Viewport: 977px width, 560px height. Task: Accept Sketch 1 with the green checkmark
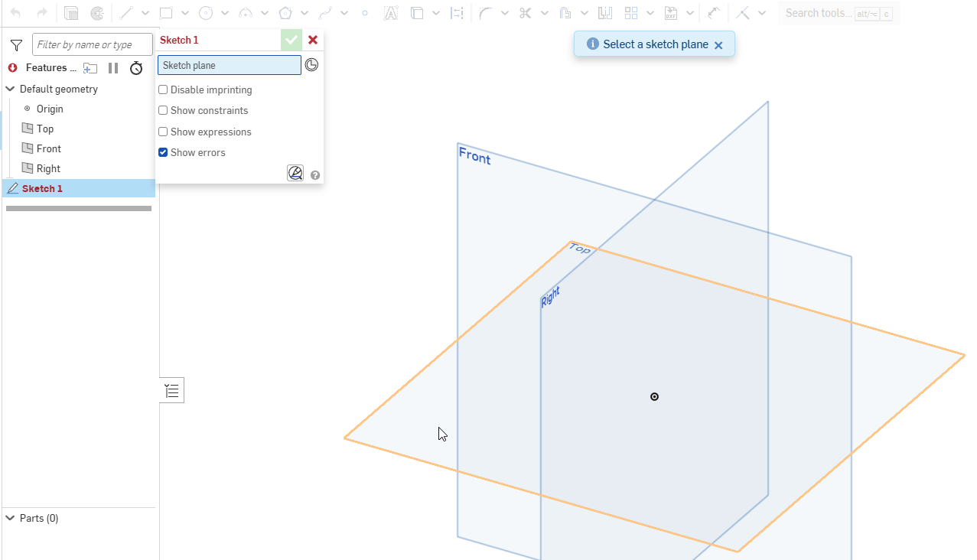coord(291,41)
